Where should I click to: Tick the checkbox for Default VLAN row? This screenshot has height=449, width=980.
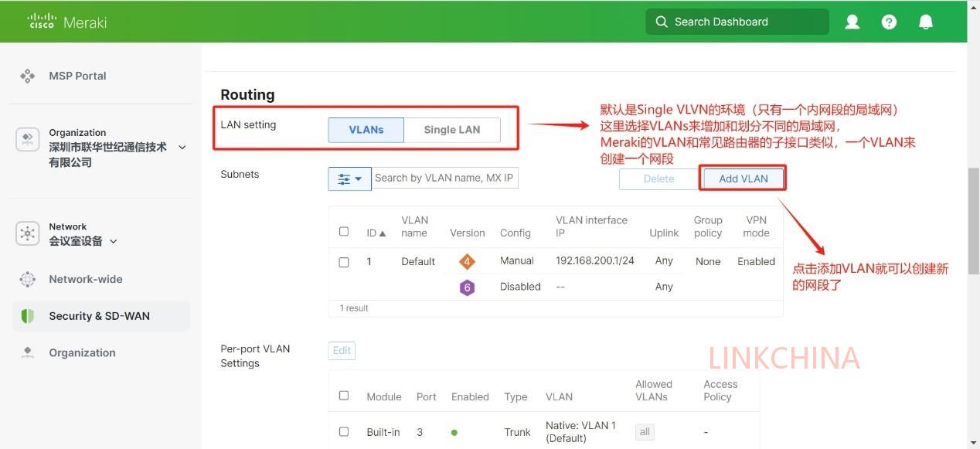(344, 262)
